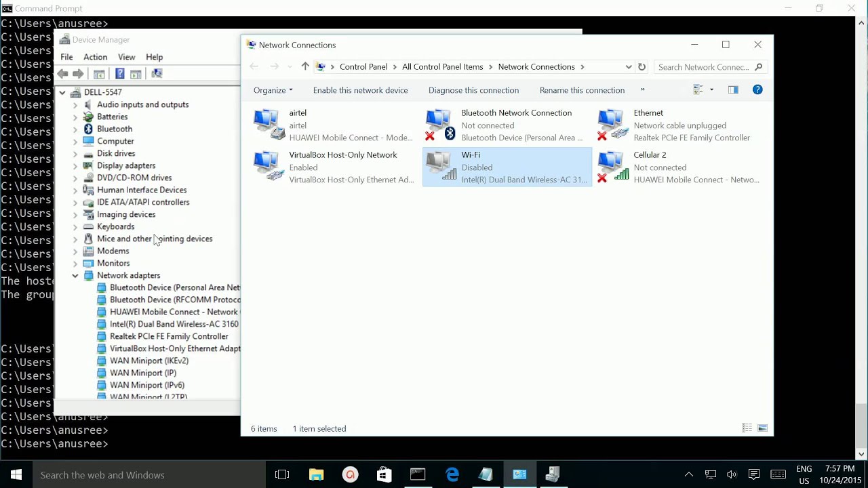Viewport: 868px width, 488px height.
Task: Click scan for hardware changes icon
Action: (157, 73)
